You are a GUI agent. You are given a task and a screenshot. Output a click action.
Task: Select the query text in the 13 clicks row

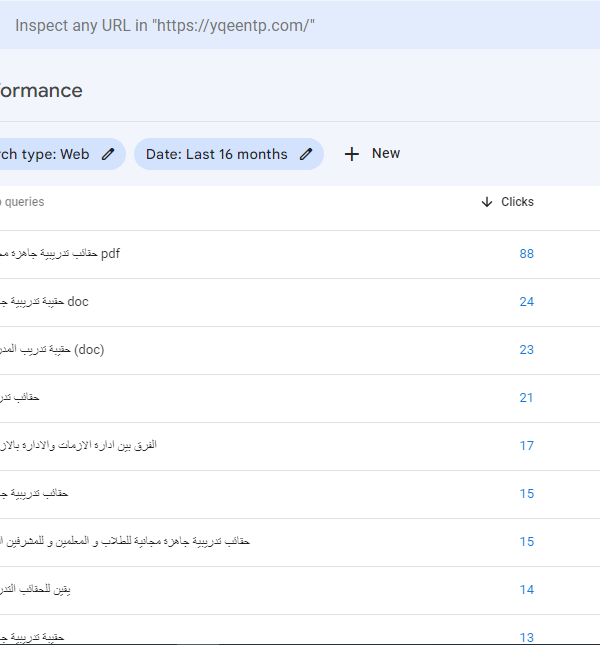click(x=32, y=638)
